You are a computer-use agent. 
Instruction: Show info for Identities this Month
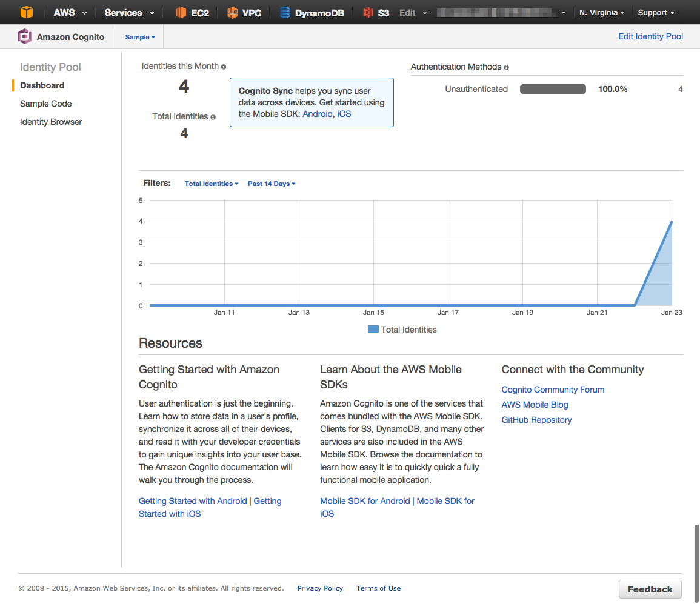[223, 66]
